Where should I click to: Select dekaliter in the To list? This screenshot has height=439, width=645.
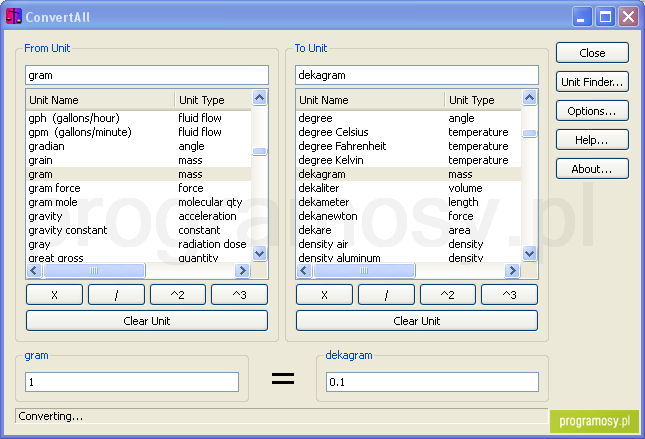tap(408, 188)
